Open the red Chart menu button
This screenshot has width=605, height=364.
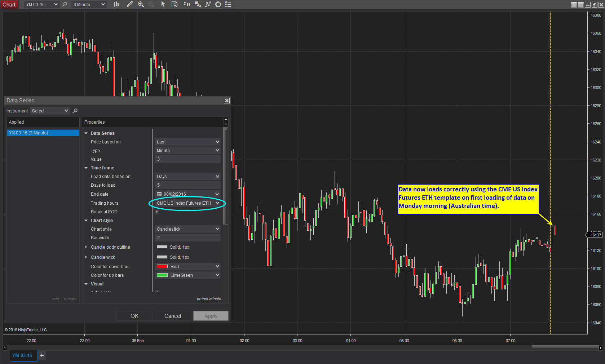point(9,4)
